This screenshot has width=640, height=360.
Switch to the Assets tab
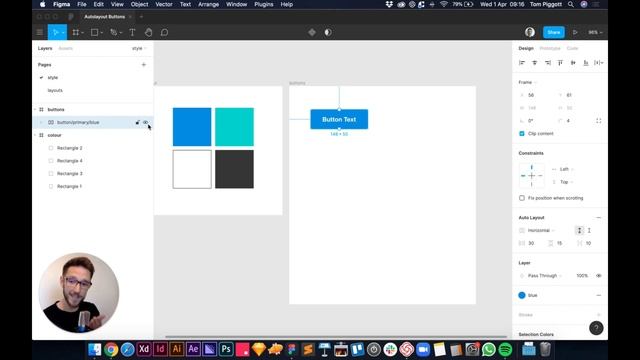click(x=65, y=48)
